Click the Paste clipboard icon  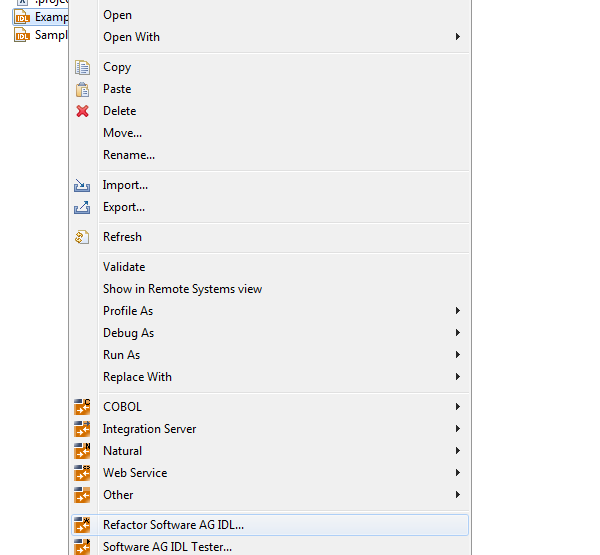(82, 90)
